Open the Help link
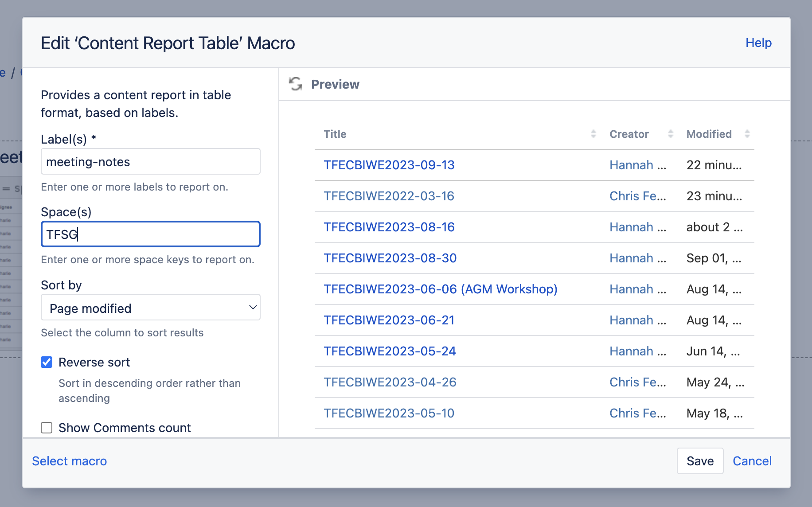The width and height of the screenshot is (812, 507). [758, 43]
